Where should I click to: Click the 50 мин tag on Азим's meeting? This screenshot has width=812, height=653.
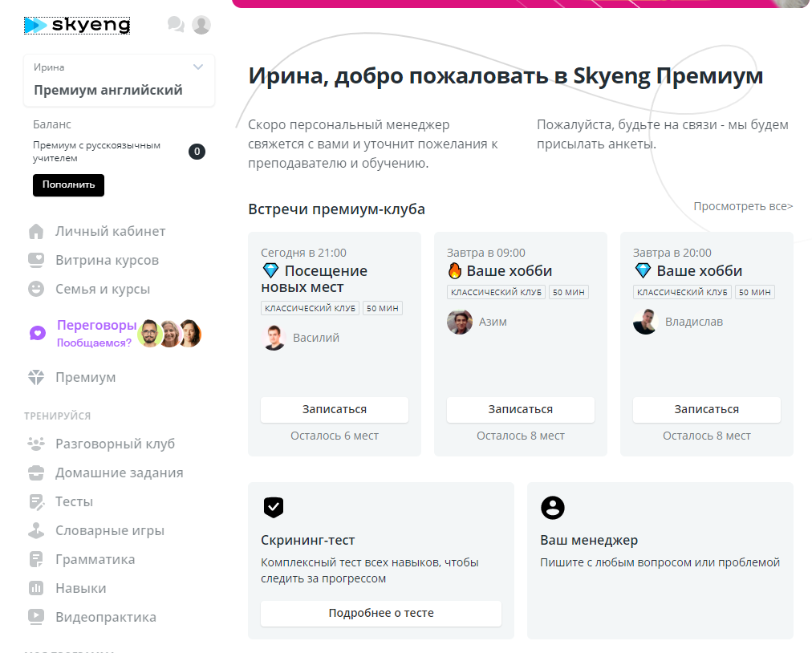tap(569, 292)
